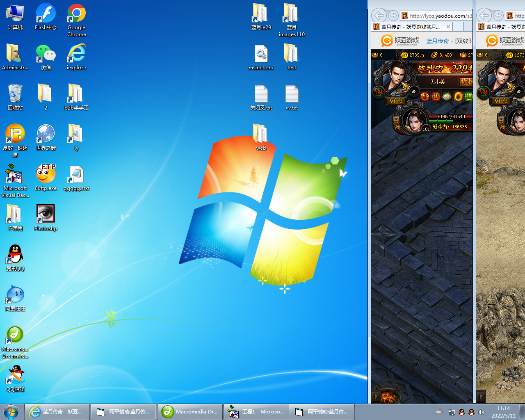
Task: Toggle 全体 attack mode in dark-map game window
Action: [x=378, y=92]
